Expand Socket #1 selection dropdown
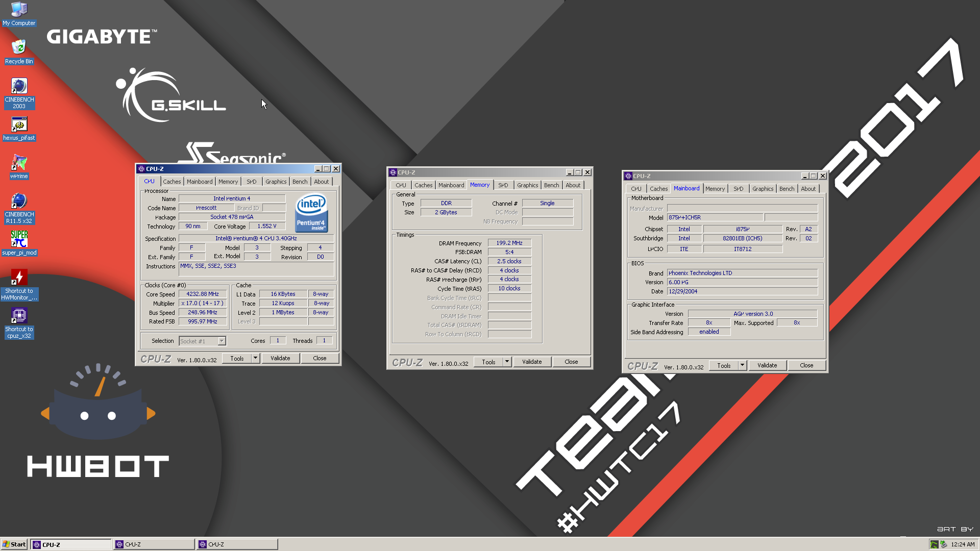 point(222,341)
